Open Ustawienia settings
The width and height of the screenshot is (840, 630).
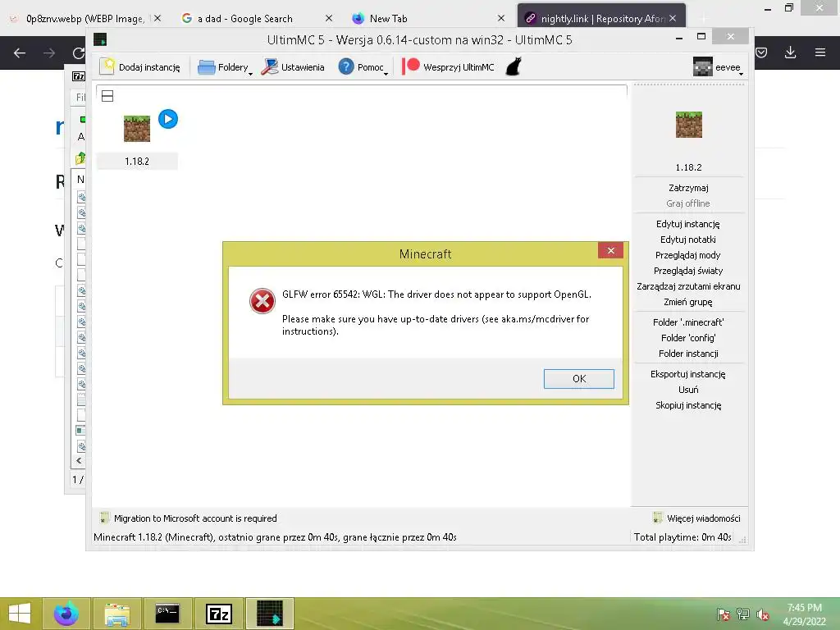[x=293, y=67]
